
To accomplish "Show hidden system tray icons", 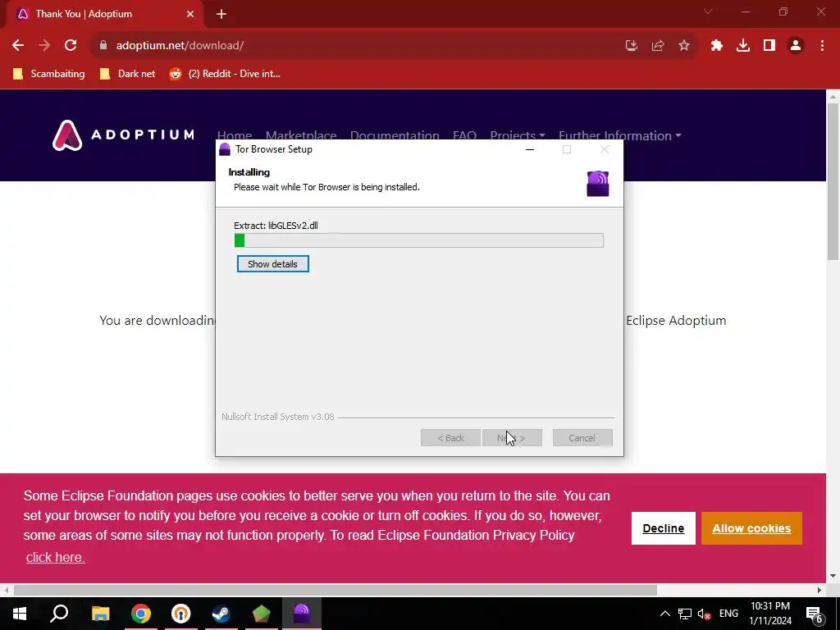I will click(664, 614).
